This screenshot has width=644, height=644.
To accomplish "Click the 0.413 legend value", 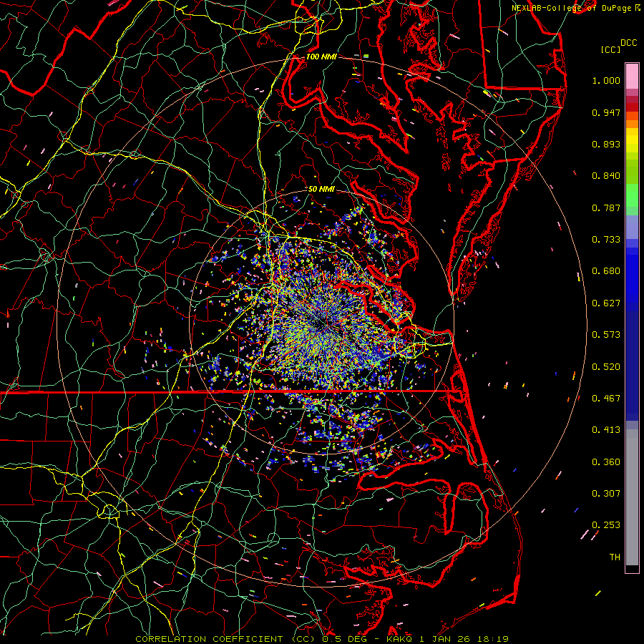I will [606, 430].
